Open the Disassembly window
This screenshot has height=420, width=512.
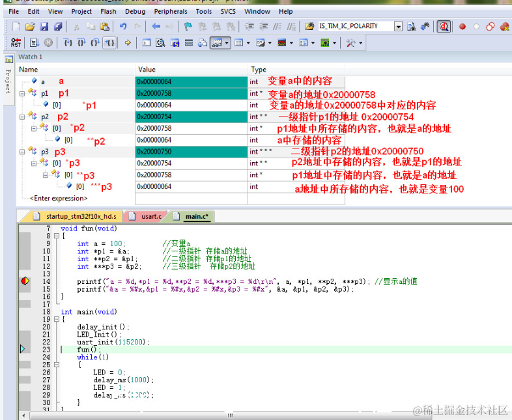[161, 43]
